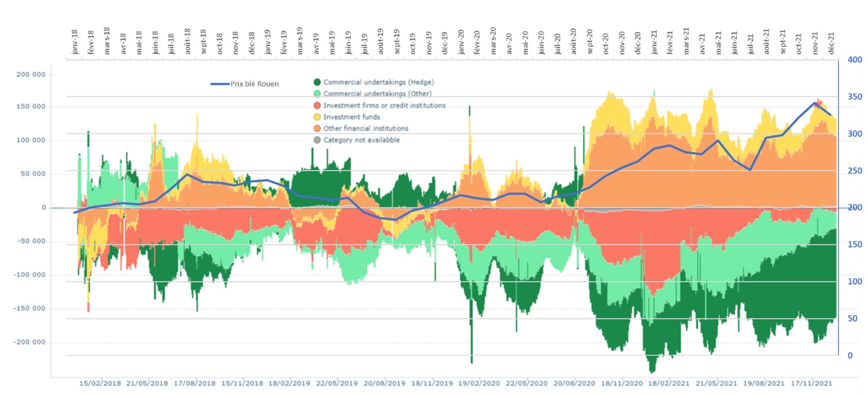
Task: Select the Investment firms or credit institutions label
Action: point(384,106)
